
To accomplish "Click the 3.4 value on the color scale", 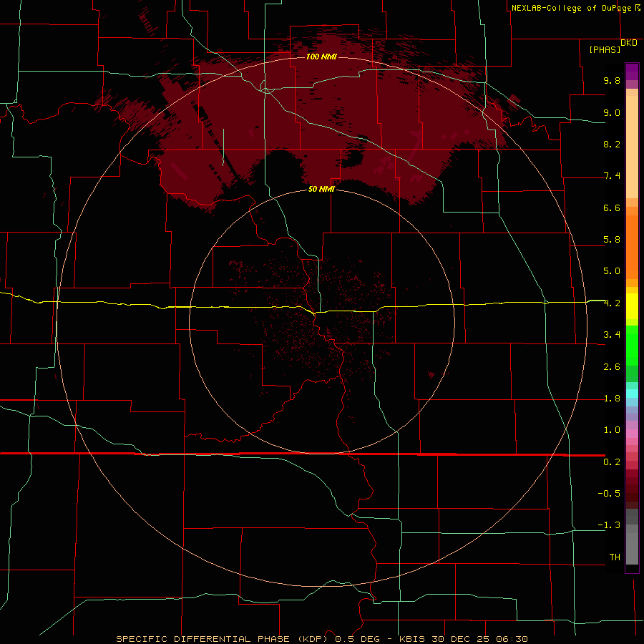I will [612, 335].
